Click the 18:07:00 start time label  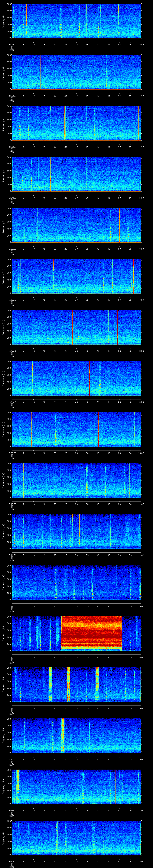click(x=12, y=351)
